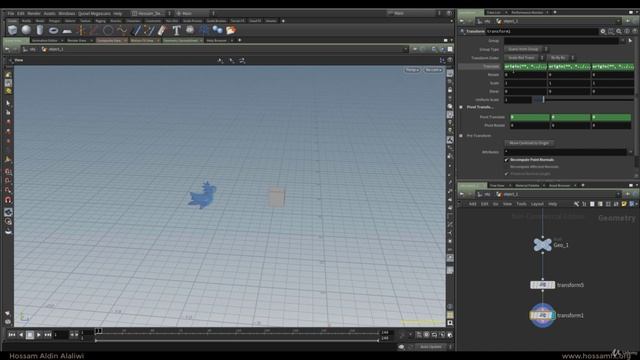Image resolution: width=640 pixels, height=360 pixels.
Task: Click the timeline range slider bar
Action: coord(237,340)
